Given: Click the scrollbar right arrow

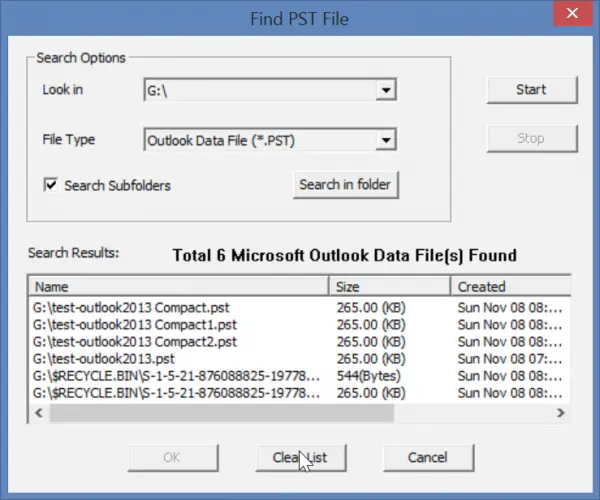Looking at the screenshot, I should pyautogui.click(x=561, y=413).
